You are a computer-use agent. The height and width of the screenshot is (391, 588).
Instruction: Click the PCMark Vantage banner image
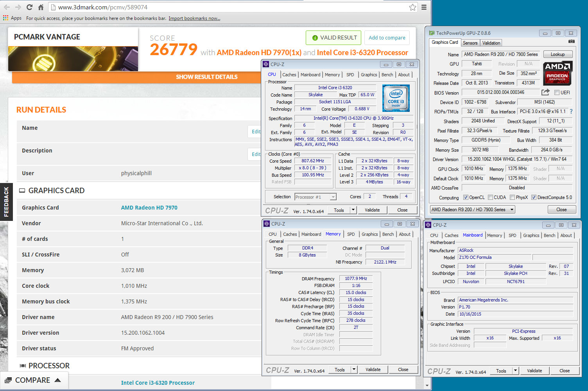point(73,59)
